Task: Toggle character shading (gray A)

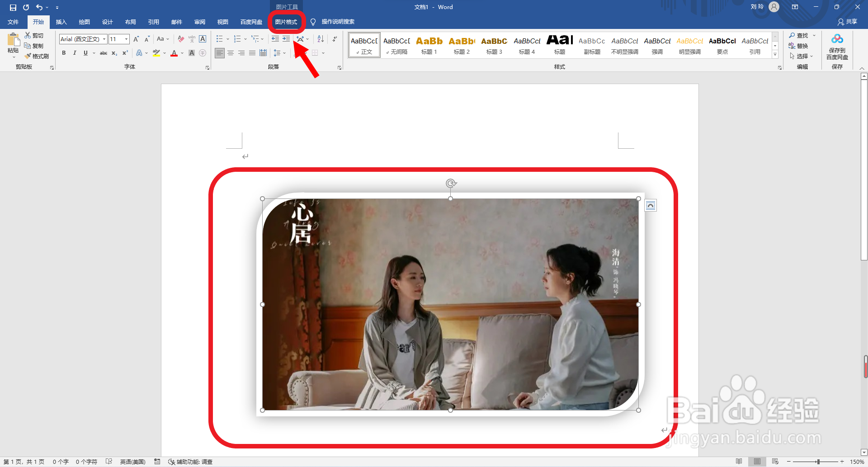Action: 192,53
